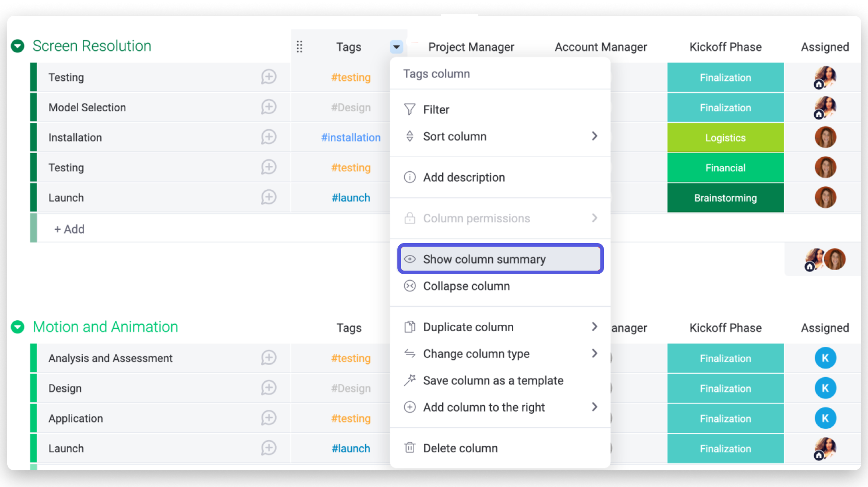Collapse the Motion and Animation group
The height and width of the screenshot is (487, 868).
click(18, 327)
